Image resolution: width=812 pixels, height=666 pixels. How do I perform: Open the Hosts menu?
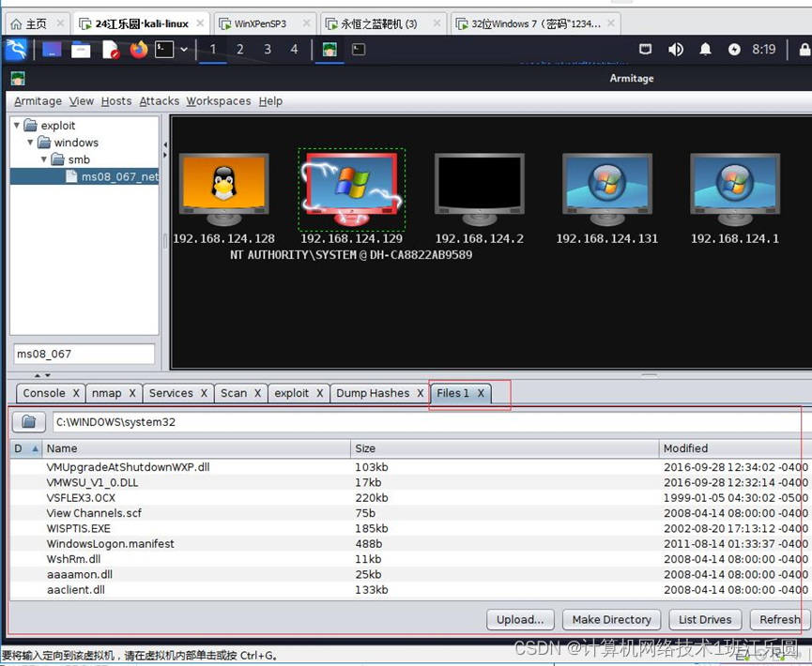point(116,101)
